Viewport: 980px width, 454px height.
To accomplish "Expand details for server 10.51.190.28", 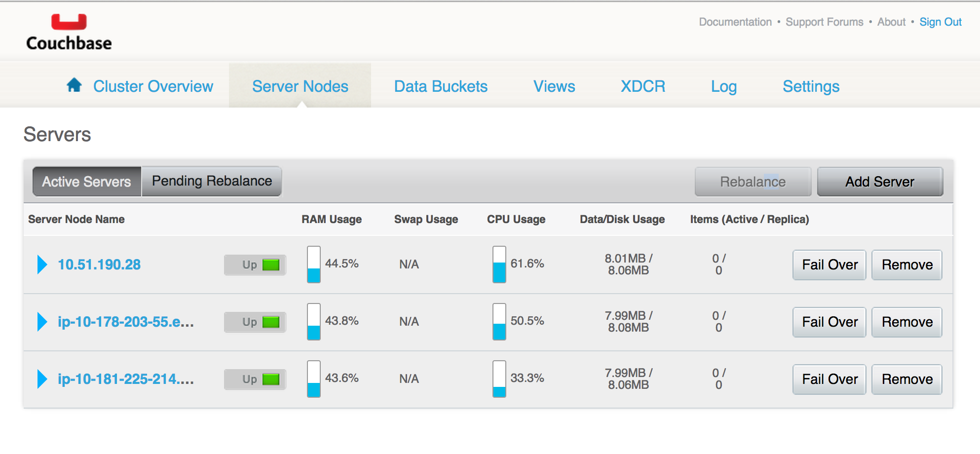I will 42,265.
